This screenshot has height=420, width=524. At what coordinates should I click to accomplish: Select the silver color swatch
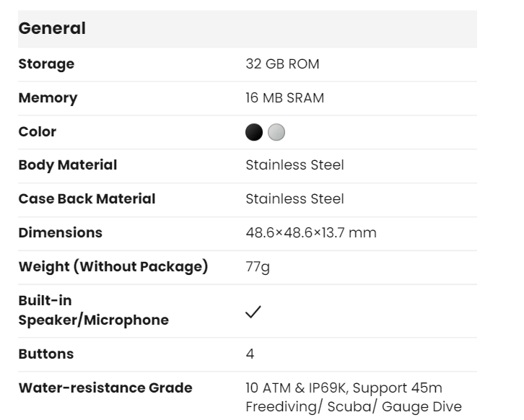(276, 132)
